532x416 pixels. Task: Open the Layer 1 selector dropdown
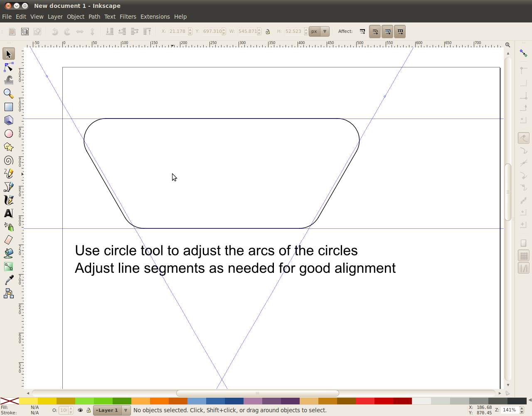126,410
